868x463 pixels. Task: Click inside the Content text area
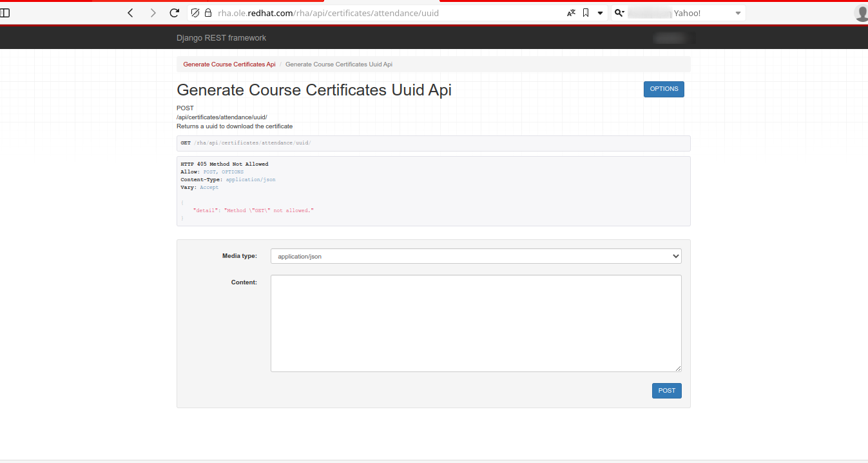pyautogui.click(x=476, y=323)
